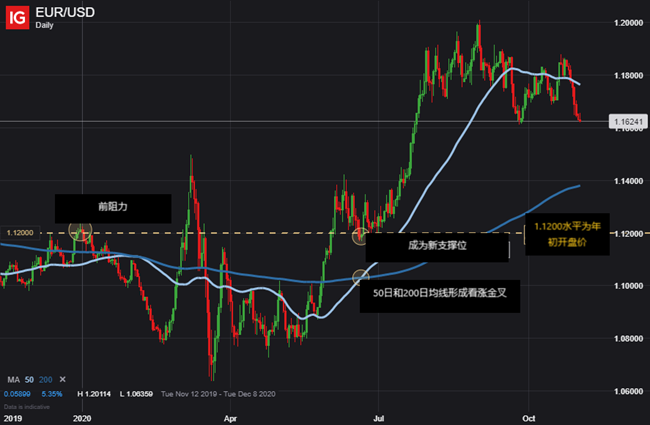Click the 1.12000 horizontal level label
This screenshot has width=650, height=425.
22,232
